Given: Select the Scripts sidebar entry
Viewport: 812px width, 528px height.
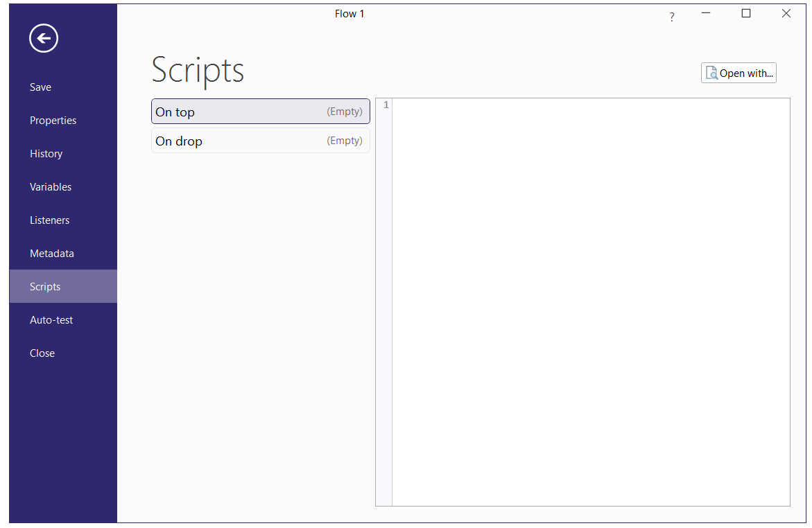Looking at the screenshot, I should pyautogui.click(x=44, y=286).
